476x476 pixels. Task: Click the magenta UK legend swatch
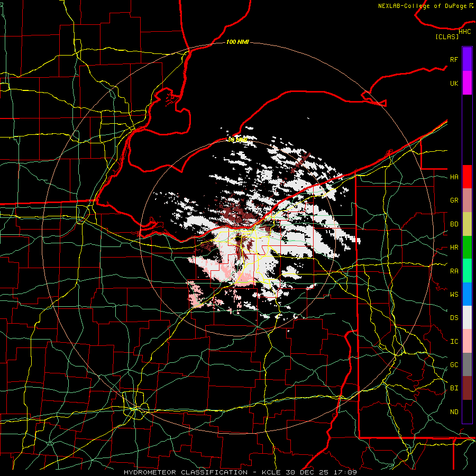(467, 83)
